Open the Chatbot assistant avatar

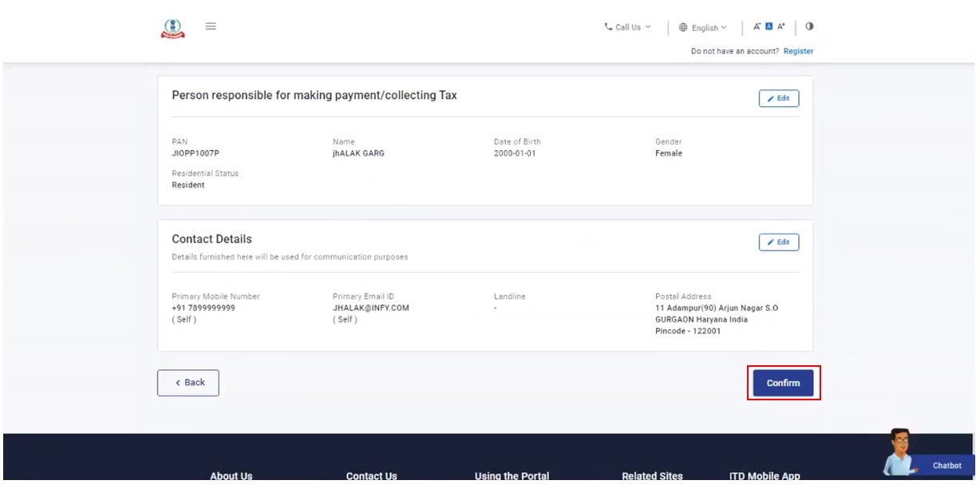click(x=901, y=451)
